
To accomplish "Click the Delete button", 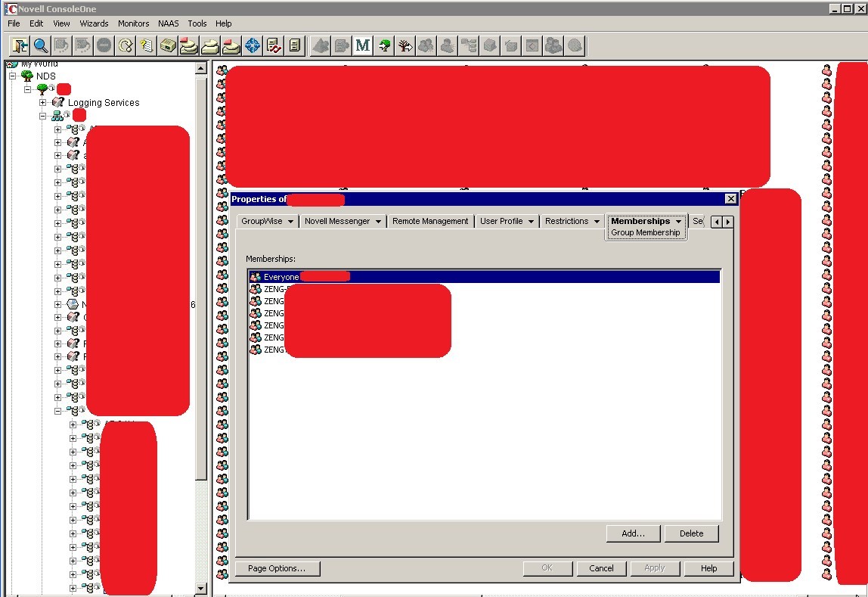I will (691, 533).
